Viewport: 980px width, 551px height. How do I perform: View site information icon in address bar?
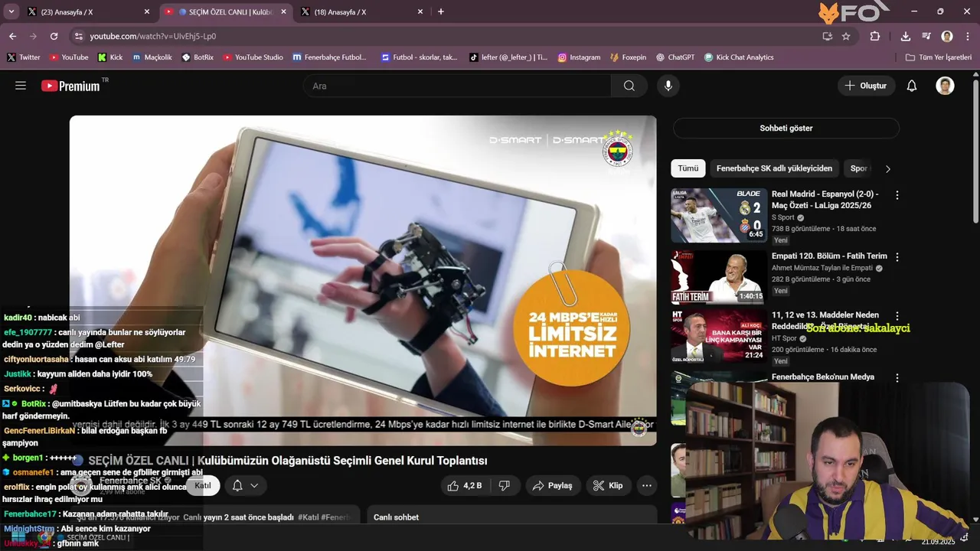78,36
